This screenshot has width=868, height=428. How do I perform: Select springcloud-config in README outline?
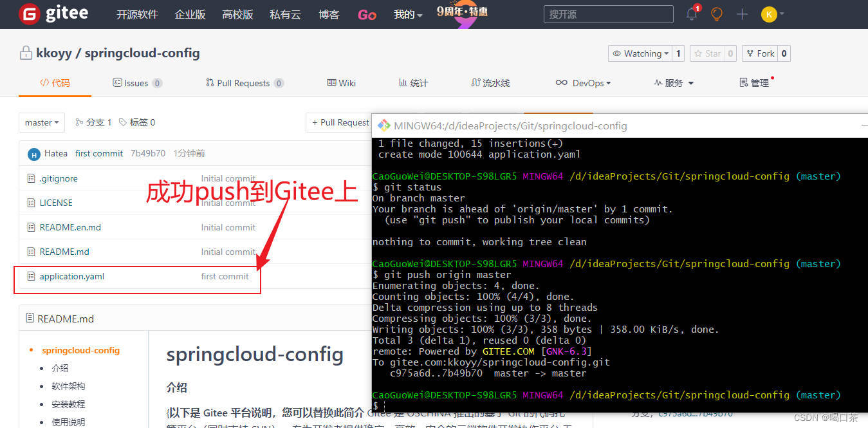click(x=80, y=350)
